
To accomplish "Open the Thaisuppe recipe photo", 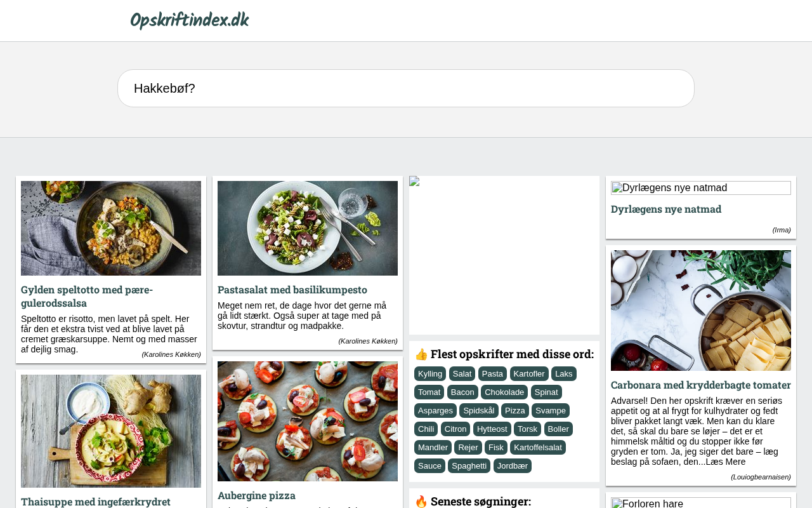I will click(x=111, y=431).
